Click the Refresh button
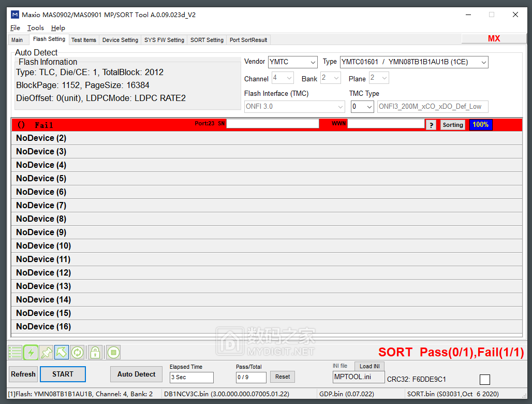The image size is (532, 404). (x=23, y=374)
